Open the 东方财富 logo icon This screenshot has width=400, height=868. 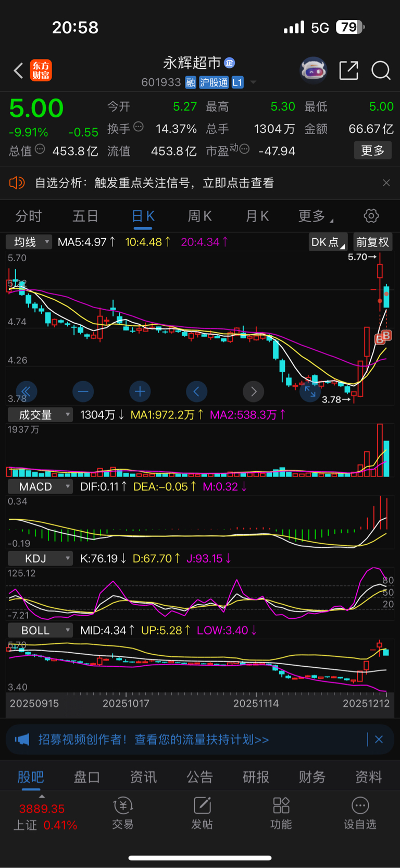coord(41,70)
